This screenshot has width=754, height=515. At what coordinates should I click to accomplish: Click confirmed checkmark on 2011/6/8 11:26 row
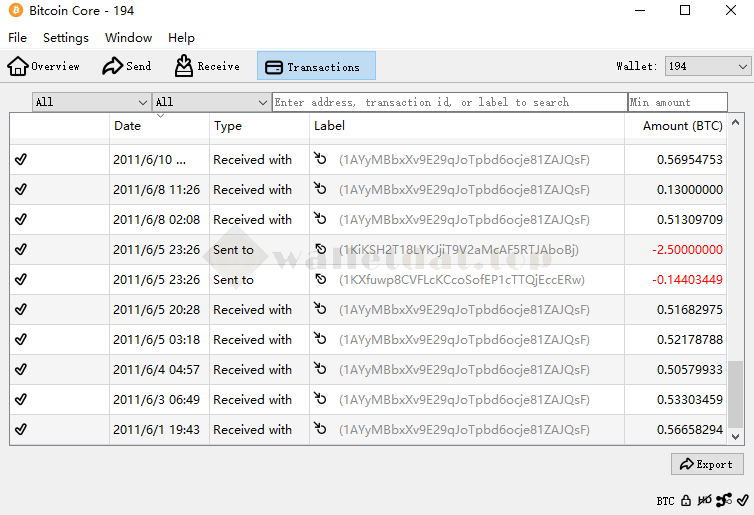pos(21,189)
